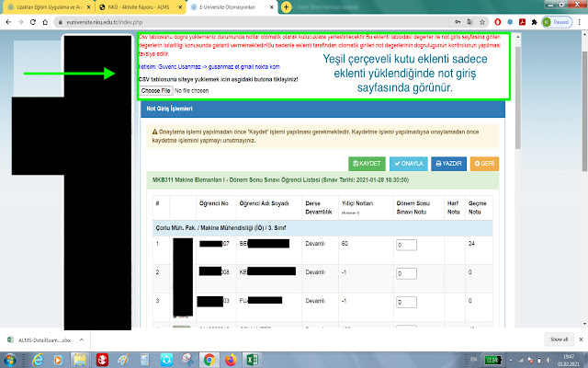Image resolution: width=588 pixels, height=368 pixels.
Task: Launch Paint from the taskbar
Action: 123,360
